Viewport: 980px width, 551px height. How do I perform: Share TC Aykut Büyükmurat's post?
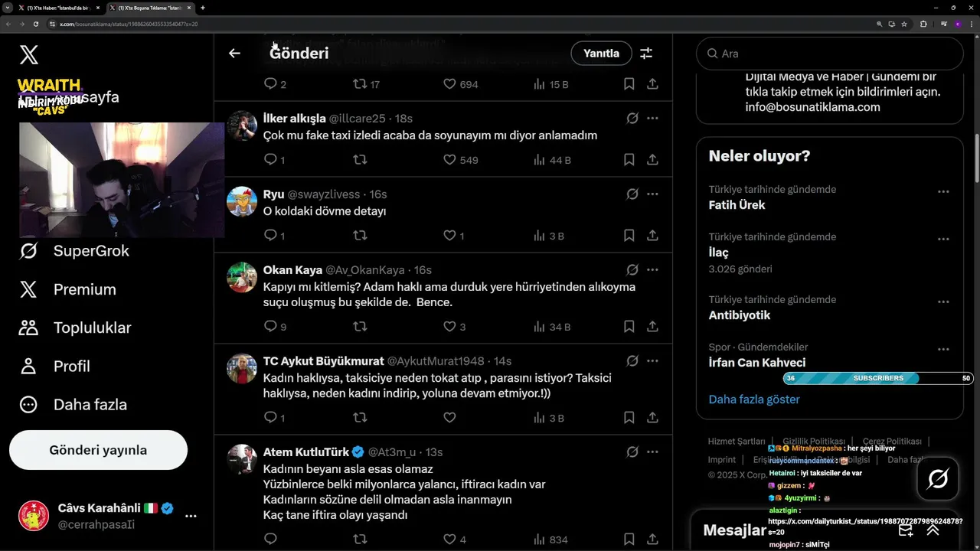[652, 418]
